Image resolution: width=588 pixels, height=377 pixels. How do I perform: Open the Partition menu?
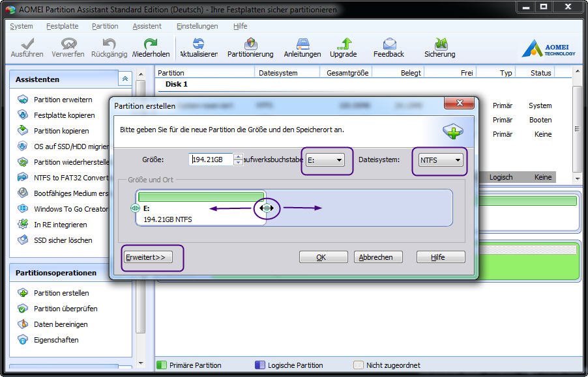coord(105,26)
